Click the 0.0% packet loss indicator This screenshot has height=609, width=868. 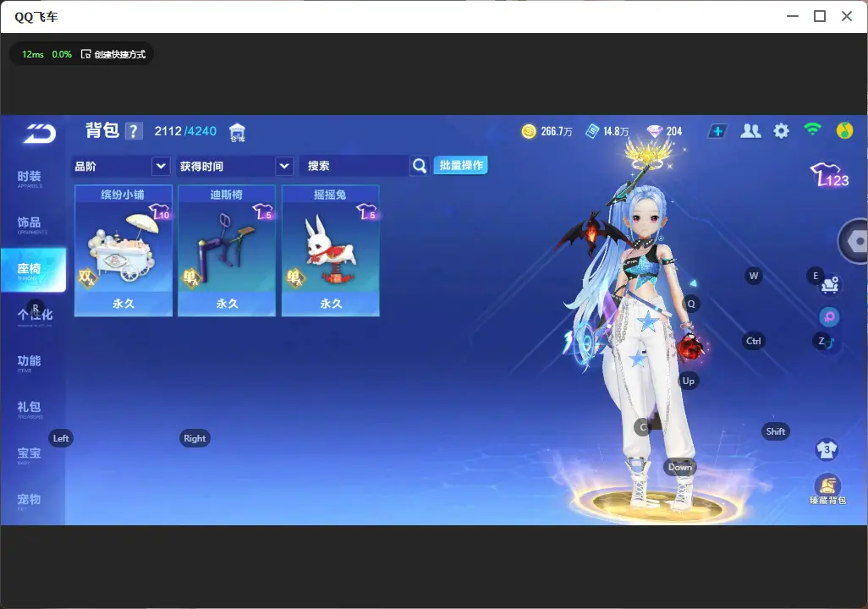(62, 54)
